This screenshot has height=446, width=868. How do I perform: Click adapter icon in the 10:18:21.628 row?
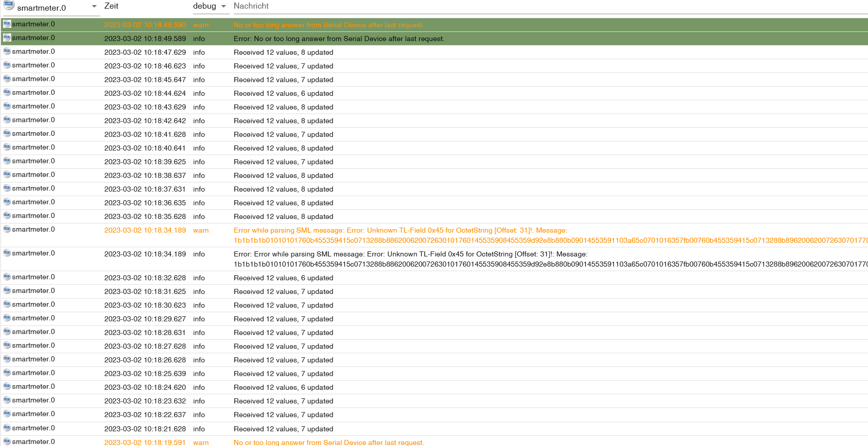point(7,428)
